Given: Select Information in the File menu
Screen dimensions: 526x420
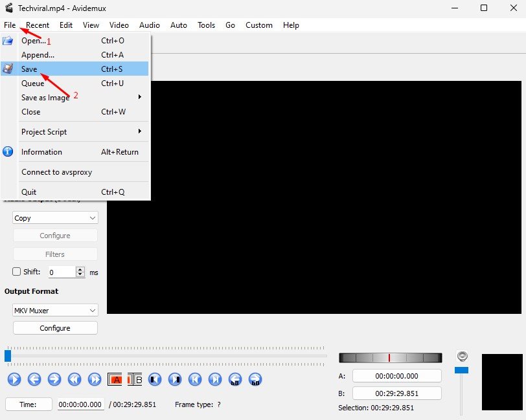Looking at the screenshot, I should coord(42,152).
